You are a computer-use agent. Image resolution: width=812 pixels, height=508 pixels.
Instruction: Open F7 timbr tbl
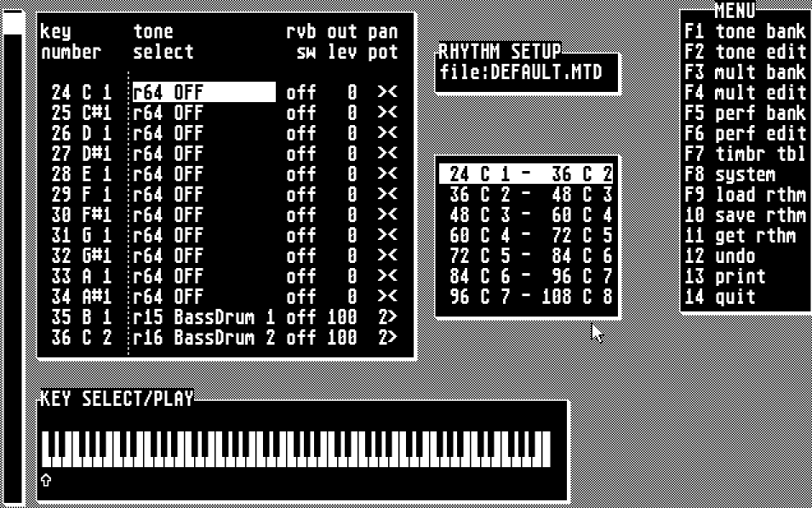coord(746,154)
